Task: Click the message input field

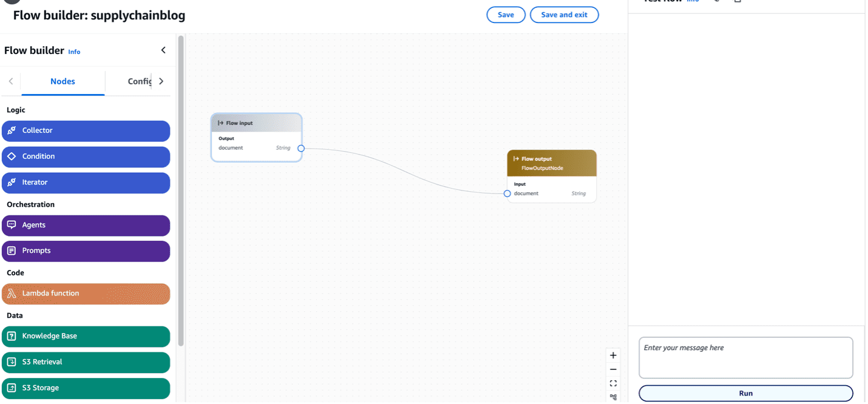Action: click(745, 358)
